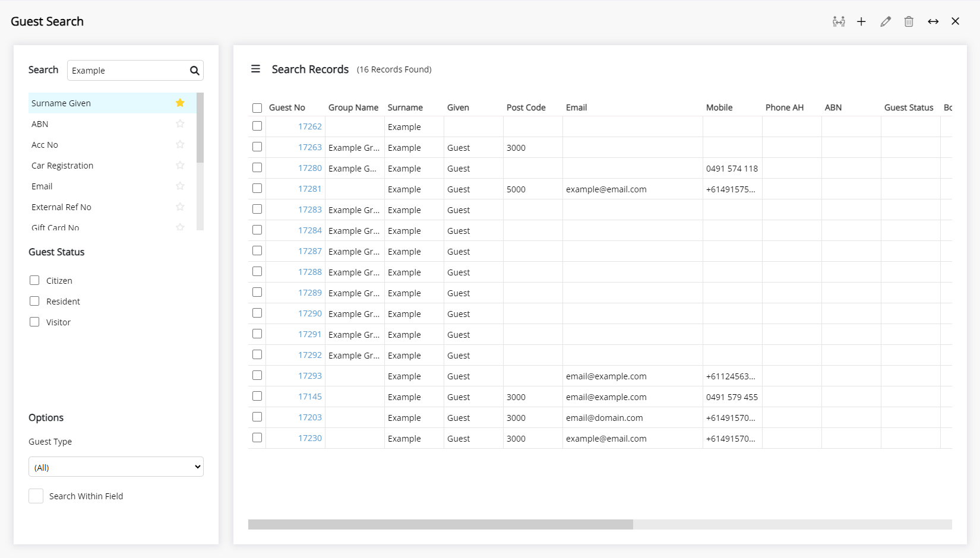Click the merge guests icon
Viewport: 980px width, 558px height.
pyautogui.click(x=839, y=21)
